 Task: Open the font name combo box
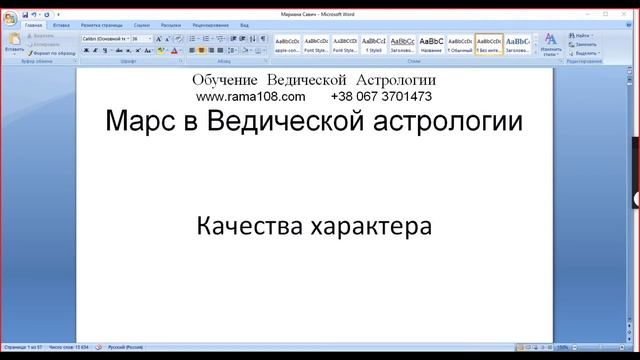106,39
